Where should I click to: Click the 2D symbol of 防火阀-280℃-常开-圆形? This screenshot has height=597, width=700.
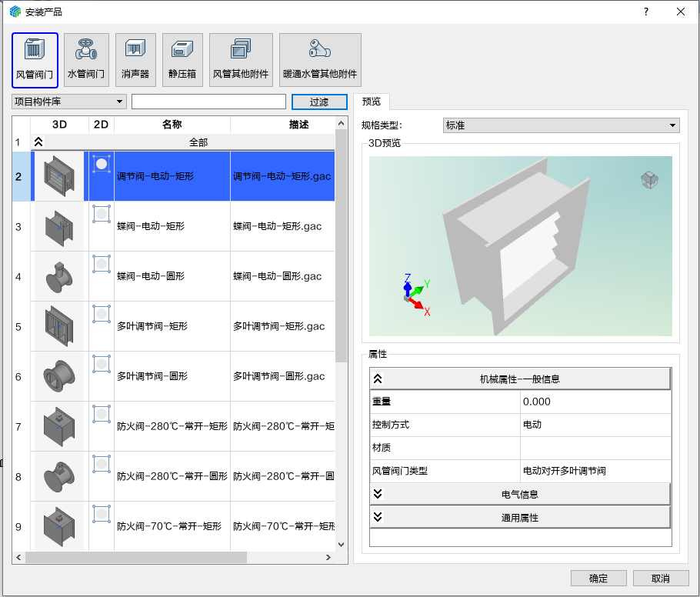[x=102, y=464]
